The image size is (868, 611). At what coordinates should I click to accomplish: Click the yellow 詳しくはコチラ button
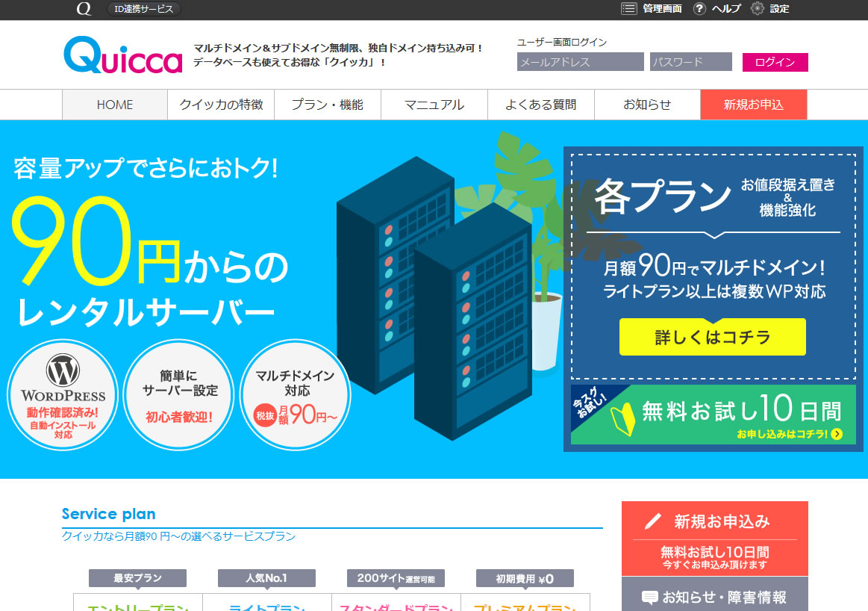(x=713, y=337)
